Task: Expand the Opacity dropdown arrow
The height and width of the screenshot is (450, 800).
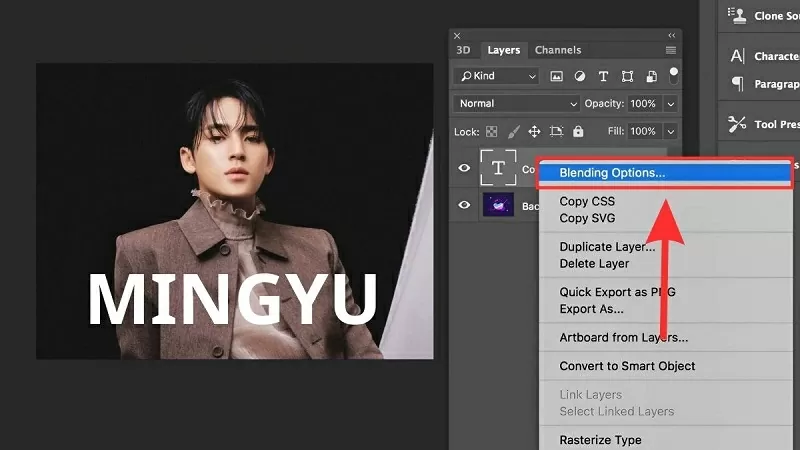Action: tap(670, 104)
